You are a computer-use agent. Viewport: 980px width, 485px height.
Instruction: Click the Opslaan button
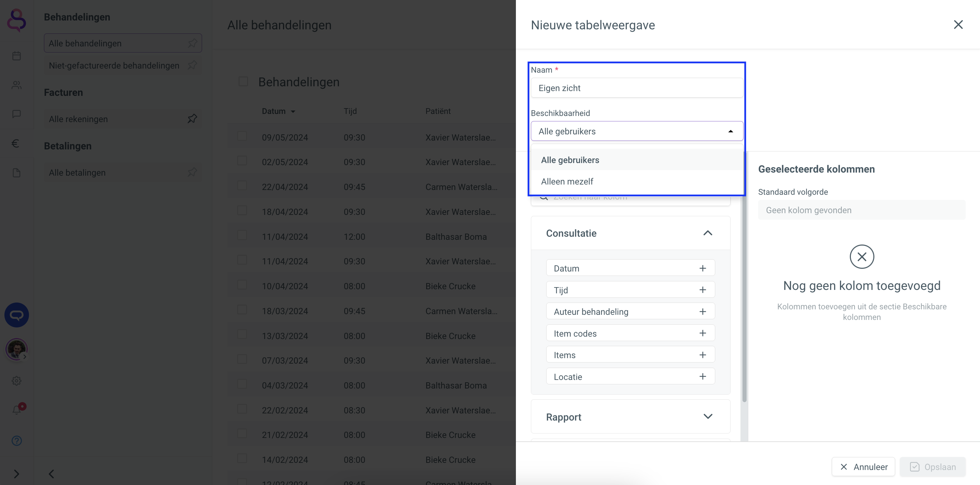coord(932,467)
